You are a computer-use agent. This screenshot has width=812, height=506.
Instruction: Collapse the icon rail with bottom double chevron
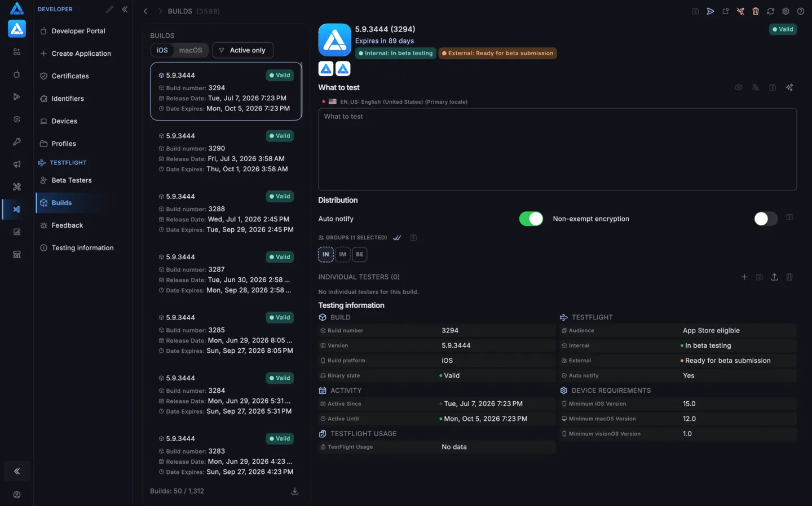[17, 471]
